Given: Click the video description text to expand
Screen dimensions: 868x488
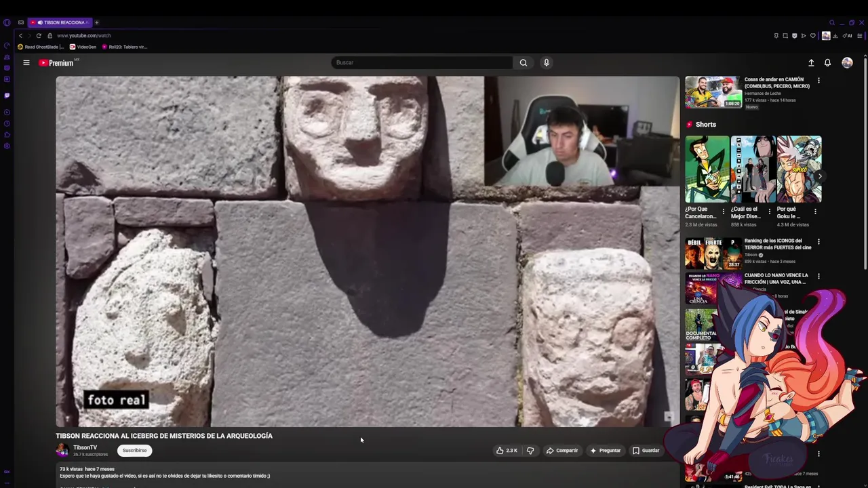Looking at the screenshot, I should pos(165,476).
